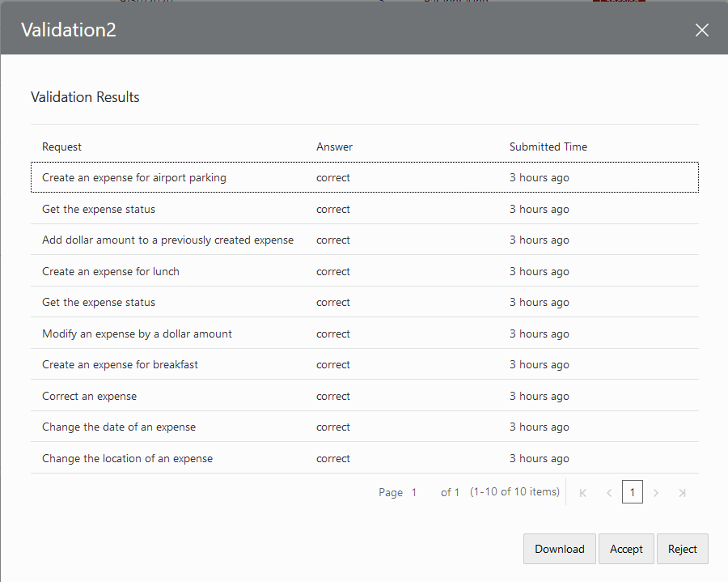The width and height of the screenshot is (728, 582).
Task: Reject the validation results
Action: 682,549
